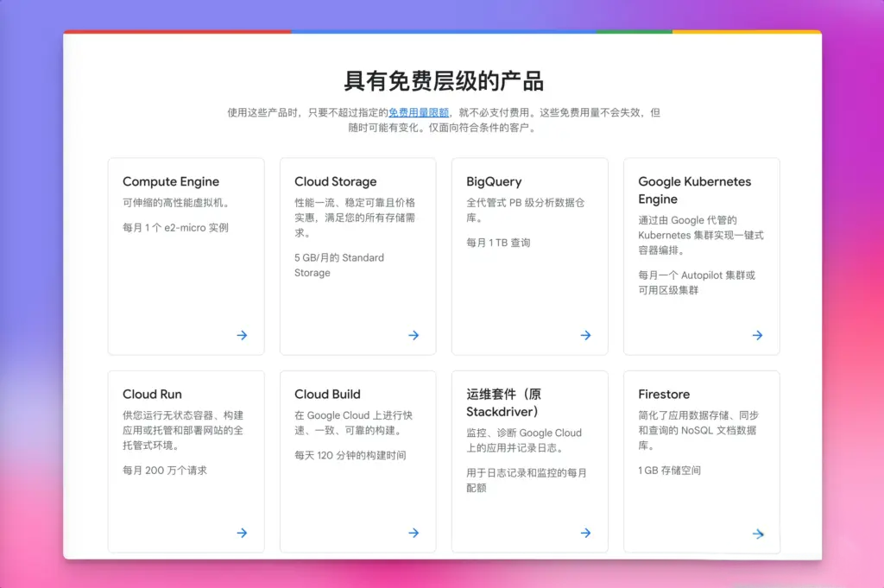Select the Cloud Run description 供您运行无状态容器
This screenshot has height=588, width=884.
pyautogui.click(x=183, y=430)
